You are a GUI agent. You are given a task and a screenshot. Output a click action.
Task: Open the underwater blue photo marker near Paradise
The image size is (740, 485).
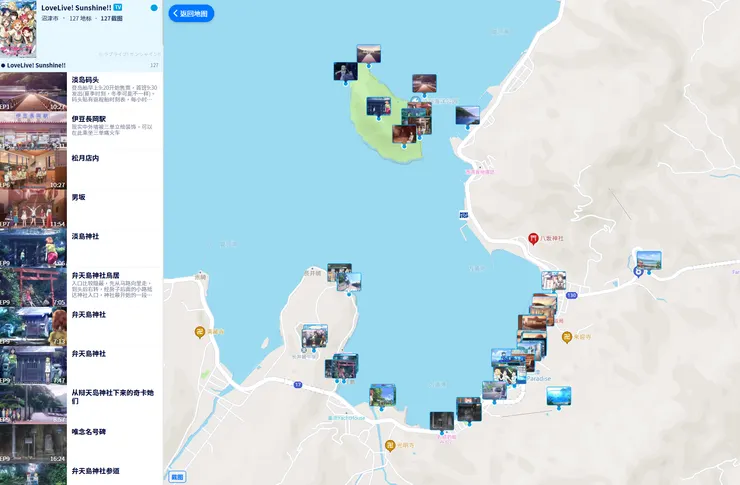559,396
